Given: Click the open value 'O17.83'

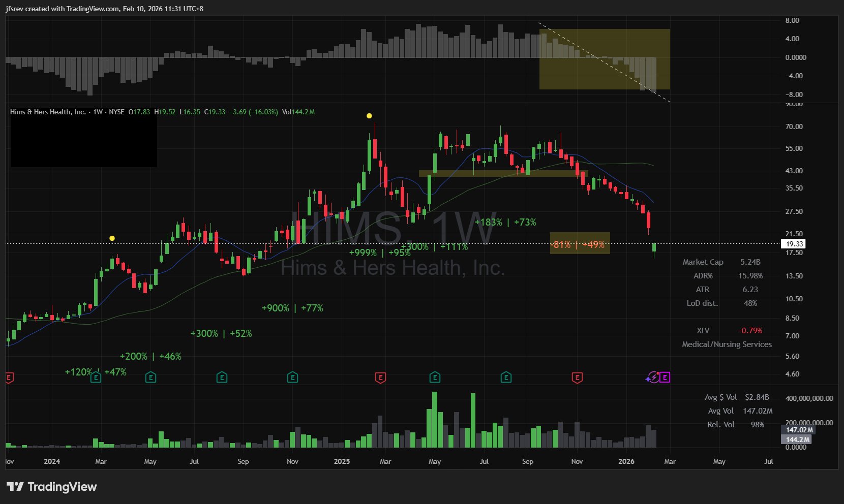Looking at the screenshot, I should coord(139,112).
